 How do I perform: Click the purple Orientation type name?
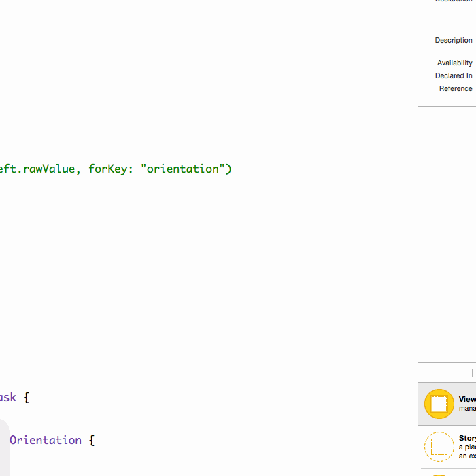pyautogui.click(x=45, y=440)
